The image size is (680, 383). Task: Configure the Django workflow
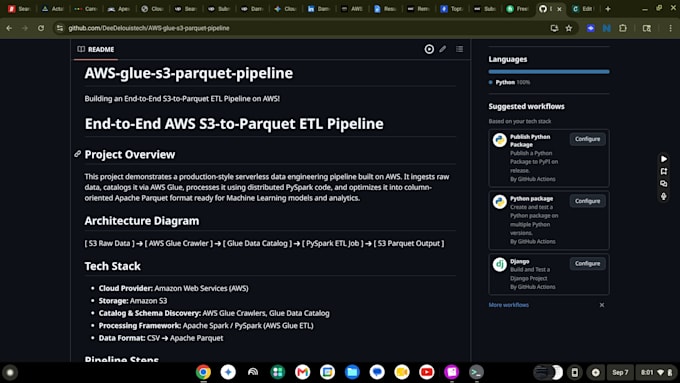pos(588,263)
